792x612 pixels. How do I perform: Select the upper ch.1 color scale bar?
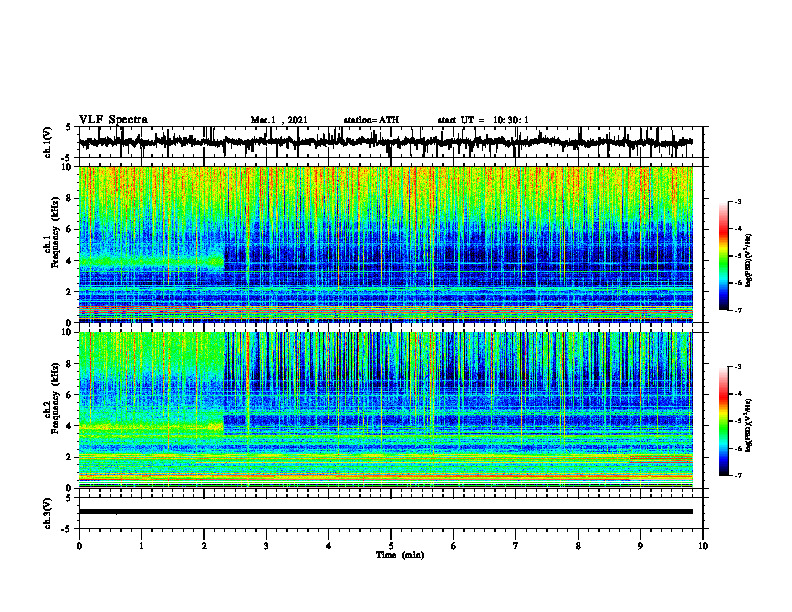(x=724, y=256)
